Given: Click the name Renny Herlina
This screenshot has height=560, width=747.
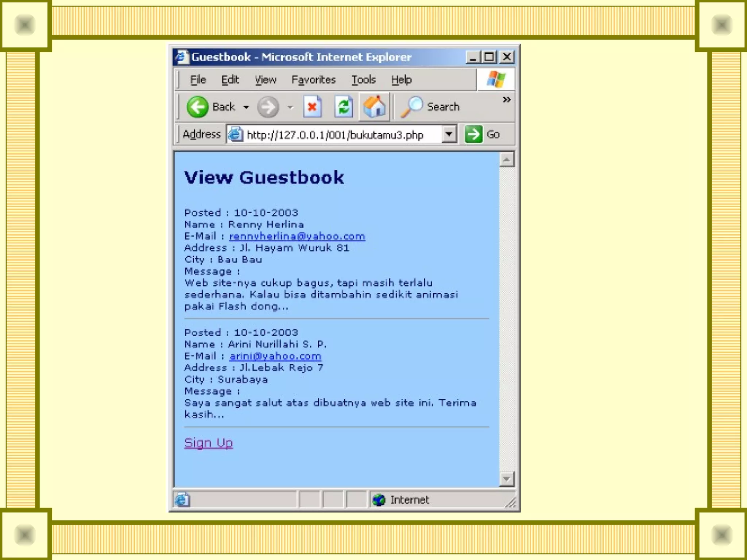Looking at the screenshot, I should 266,225.
